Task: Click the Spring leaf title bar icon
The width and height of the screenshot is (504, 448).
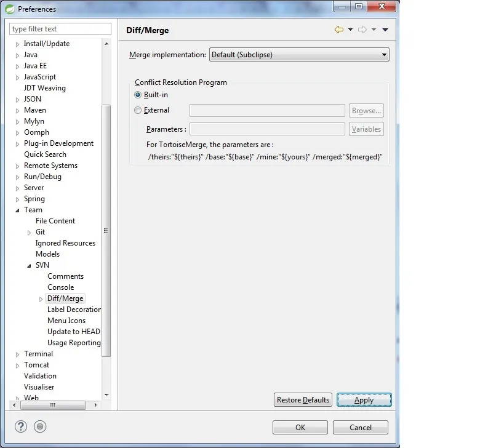Action: (10, 9)
